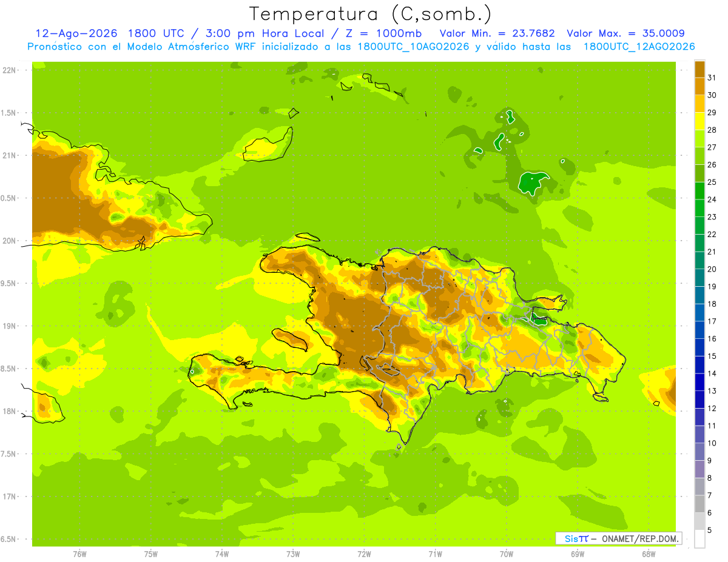
Task: Click the "Temperatura (C,somb.)" map title
Action: coord(370,13)
